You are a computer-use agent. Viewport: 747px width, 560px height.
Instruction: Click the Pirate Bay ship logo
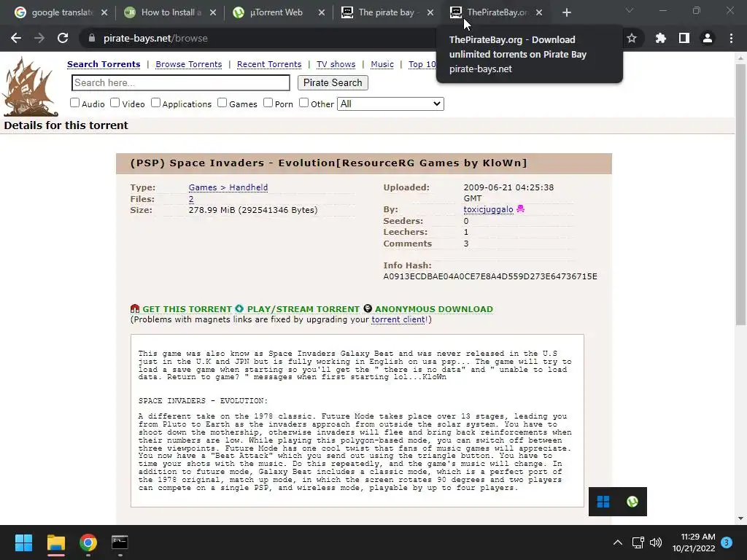(31, 86)
